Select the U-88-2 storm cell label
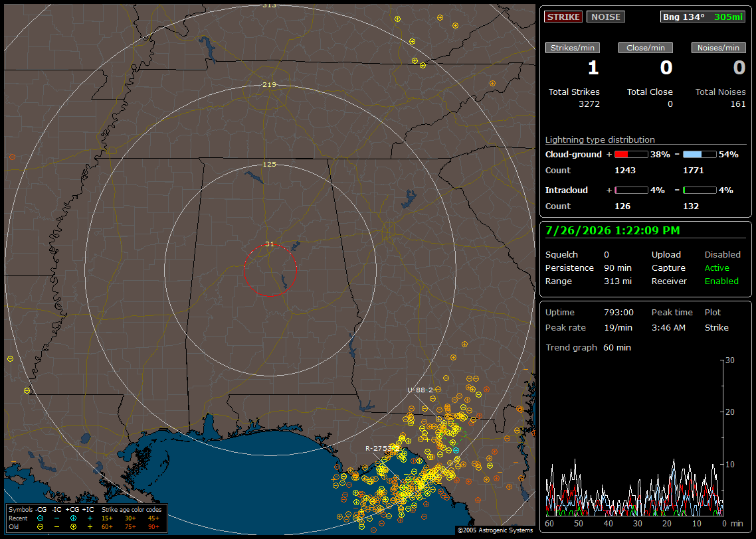Viewport: 756px width, 539px height. click(420, 390)
